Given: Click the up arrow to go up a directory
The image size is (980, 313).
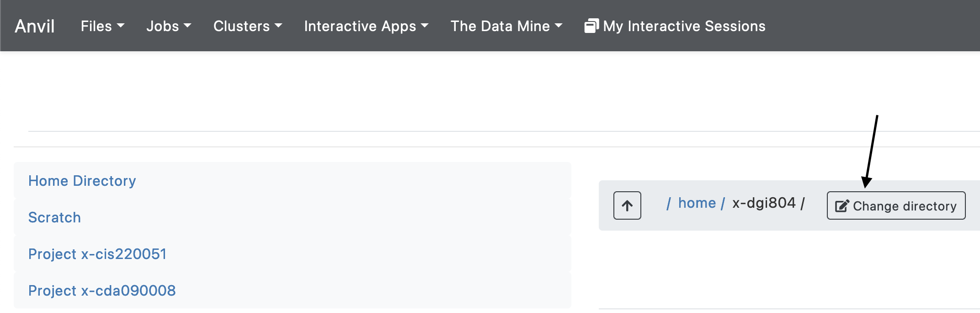Looking at the screenshot, I should (627, 205).
